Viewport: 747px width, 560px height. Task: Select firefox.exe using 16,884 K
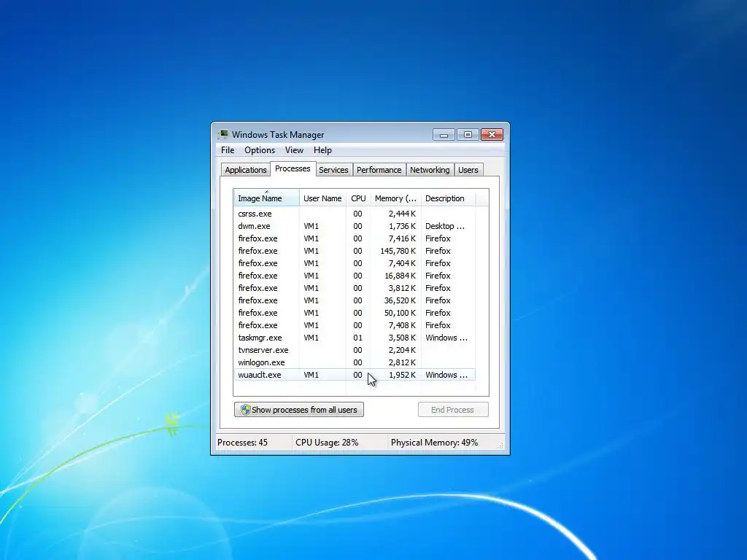[x=355, y=276]
